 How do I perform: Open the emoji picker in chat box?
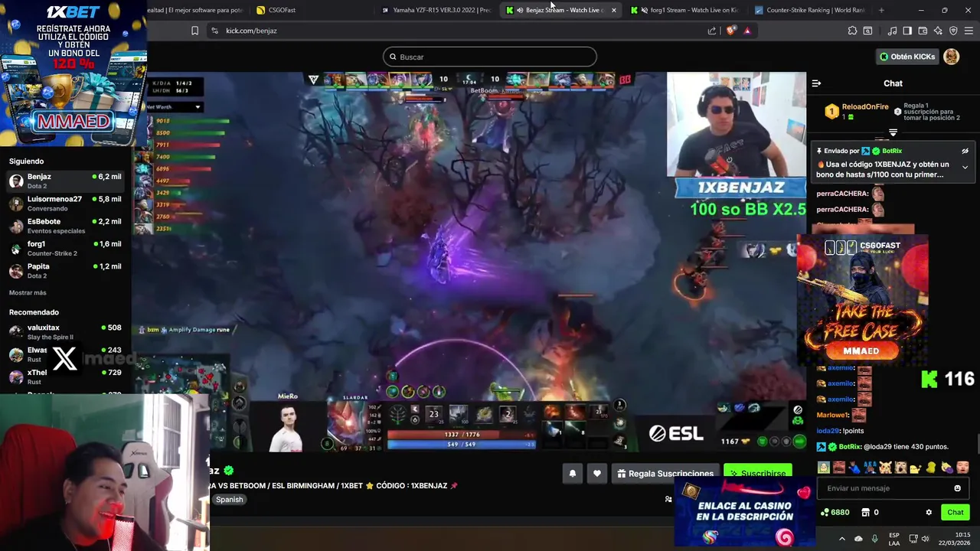[957, 488]
